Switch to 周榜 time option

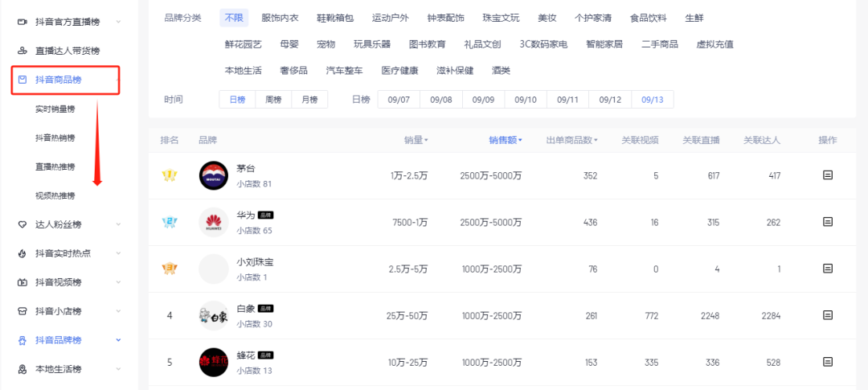(273, 100)
